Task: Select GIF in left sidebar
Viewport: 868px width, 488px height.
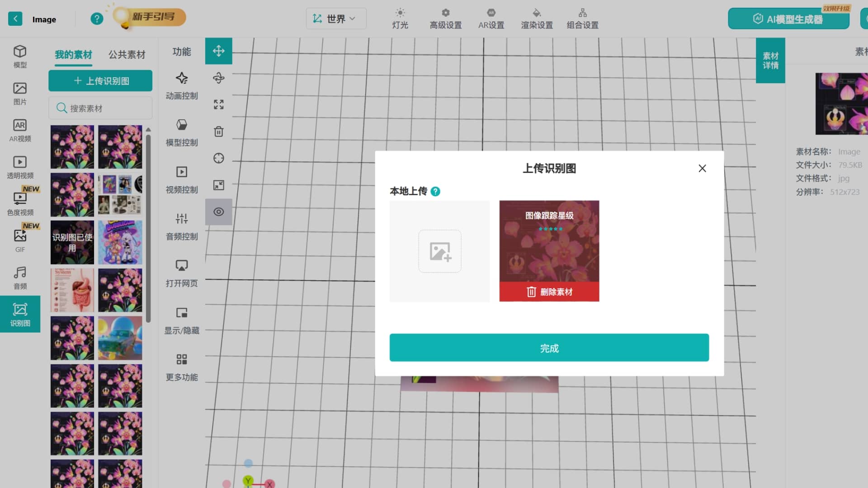Action: click(x=20, y=241)
